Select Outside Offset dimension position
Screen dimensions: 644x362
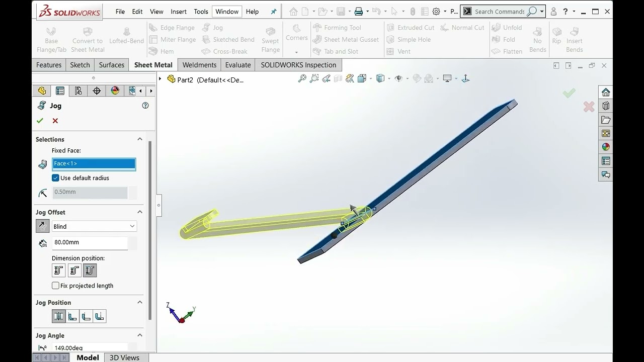[x=59, y=270]
